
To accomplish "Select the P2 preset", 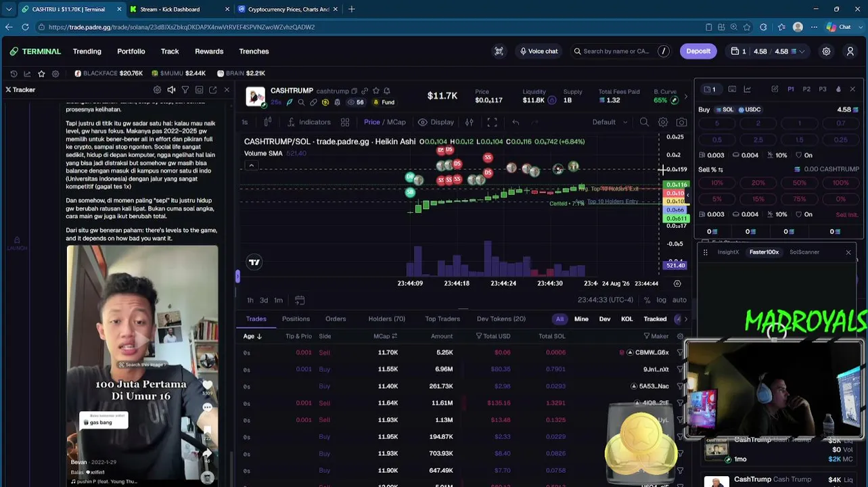I will coord(806,89).
